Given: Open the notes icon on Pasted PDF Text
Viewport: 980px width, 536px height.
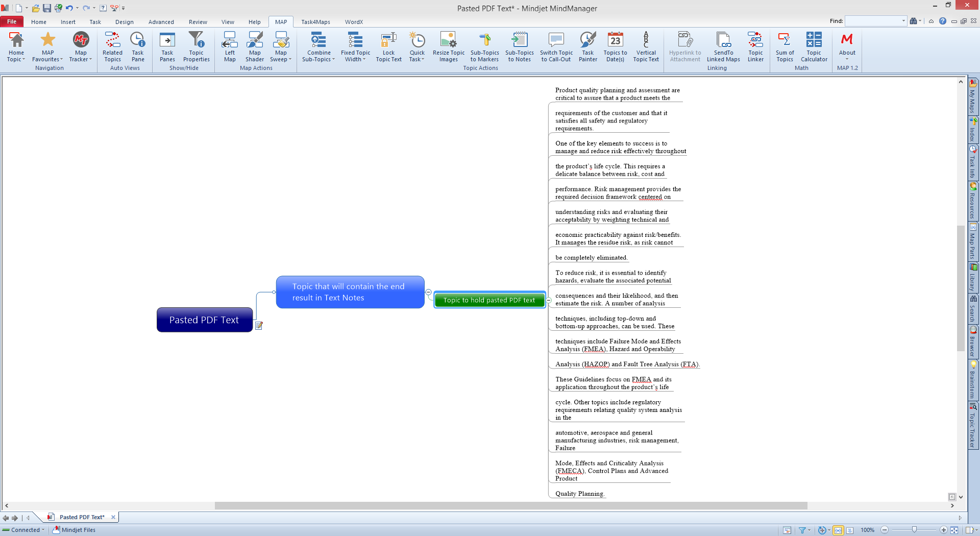Looking at the screenshot, I should point(259,326).
